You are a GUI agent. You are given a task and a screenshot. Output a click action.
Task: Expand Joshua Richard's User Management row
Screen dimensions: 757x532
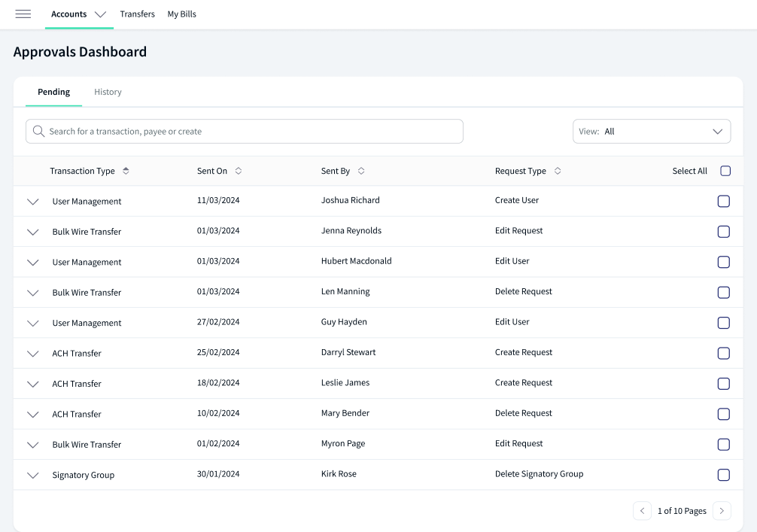tap(33, 202)
